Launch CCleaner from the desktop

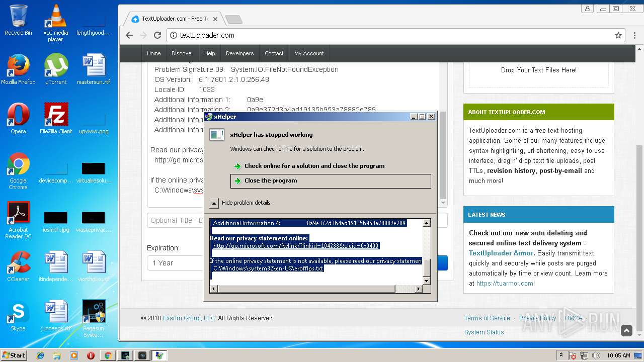tap(18, 266)
